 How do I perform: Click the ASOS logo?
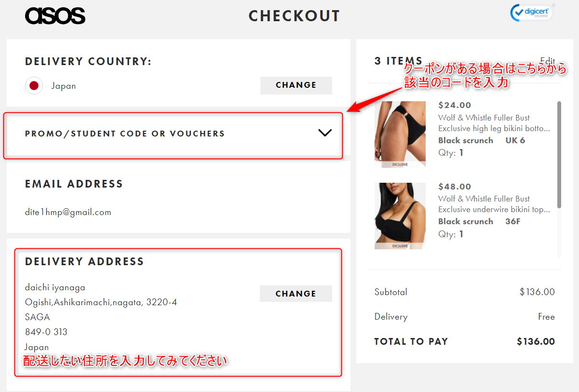tap(55, 16)
